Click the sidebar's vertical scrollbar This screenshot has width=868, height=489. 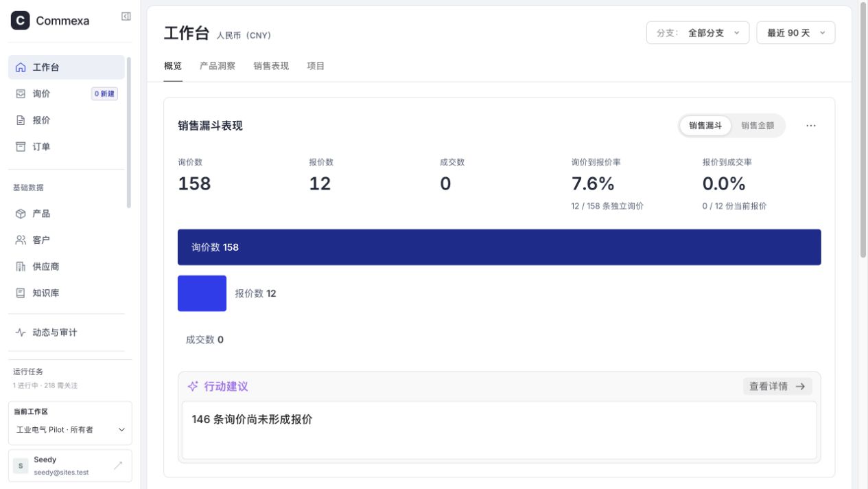click(129, 133)
